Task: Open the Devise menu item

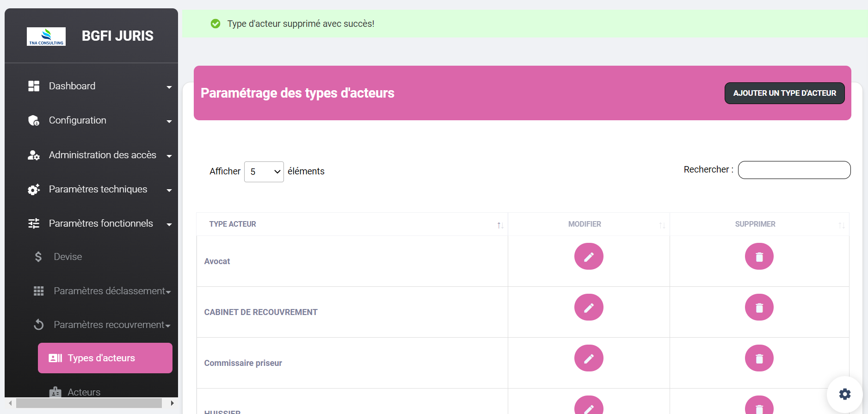Action: point(68,257)
